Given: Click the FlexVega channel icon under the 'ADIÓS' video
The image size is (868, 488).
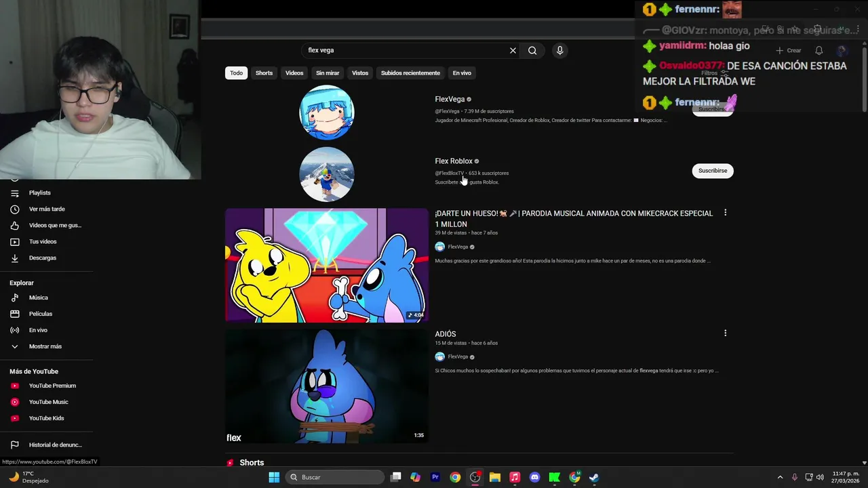Looking at the screenshot, I should click(x=439, y=357).
